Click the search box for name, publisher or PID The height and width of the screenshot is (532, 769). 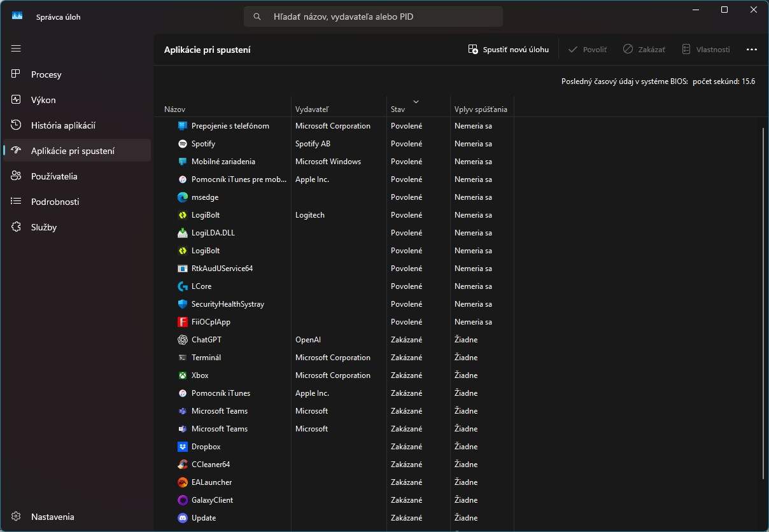(373, 17)
